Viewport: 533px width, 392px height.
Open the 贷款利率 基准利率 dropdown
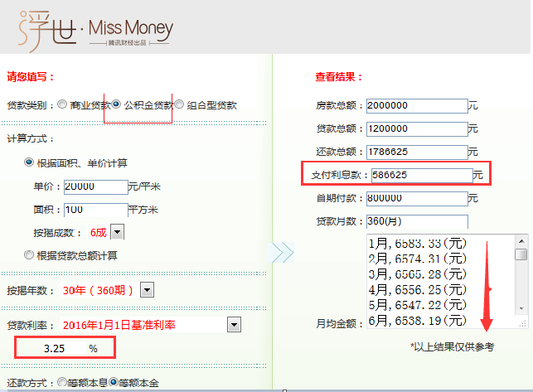[x=234, y=324]
